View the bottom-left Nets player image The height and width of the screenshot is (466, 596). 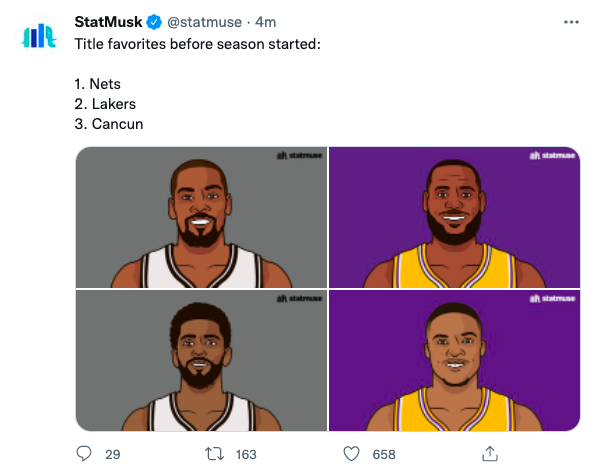pyautogui.click(x=201, y=361)
